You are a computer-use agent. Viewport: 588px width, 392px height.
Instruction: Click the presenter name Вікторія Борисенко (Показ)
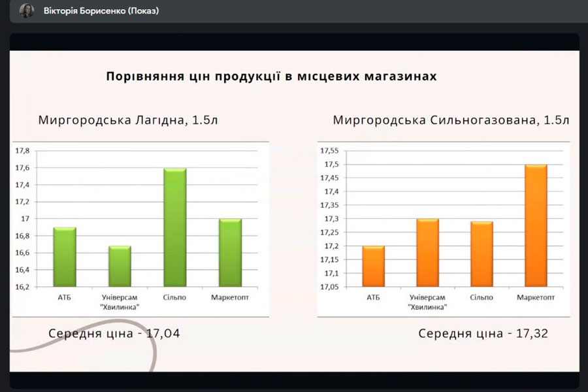pyautogui.click(x=101, y=11)
